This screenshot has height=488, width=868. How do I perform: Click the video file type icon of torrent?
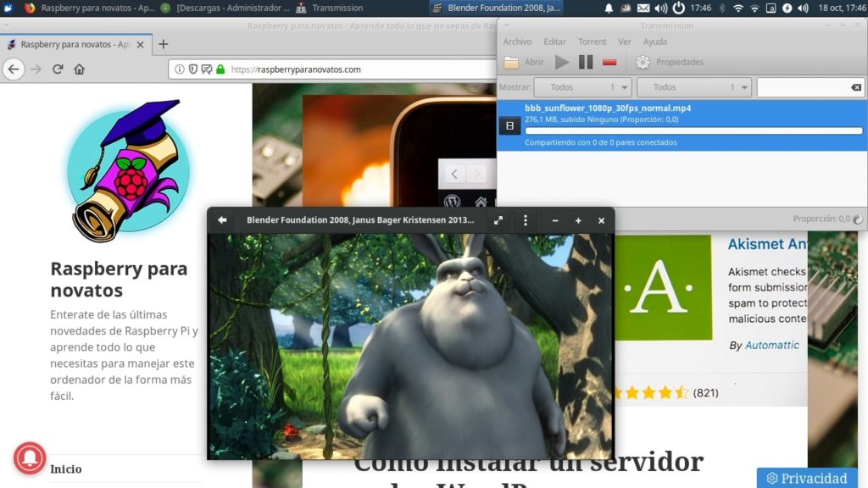click(509, 125)
